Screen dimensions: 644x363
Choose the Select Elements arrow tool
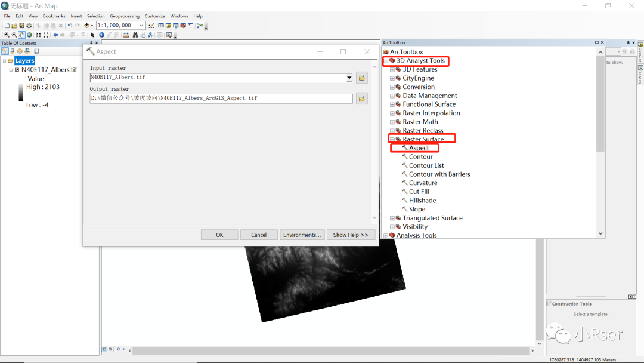click(x=93, y=35)
